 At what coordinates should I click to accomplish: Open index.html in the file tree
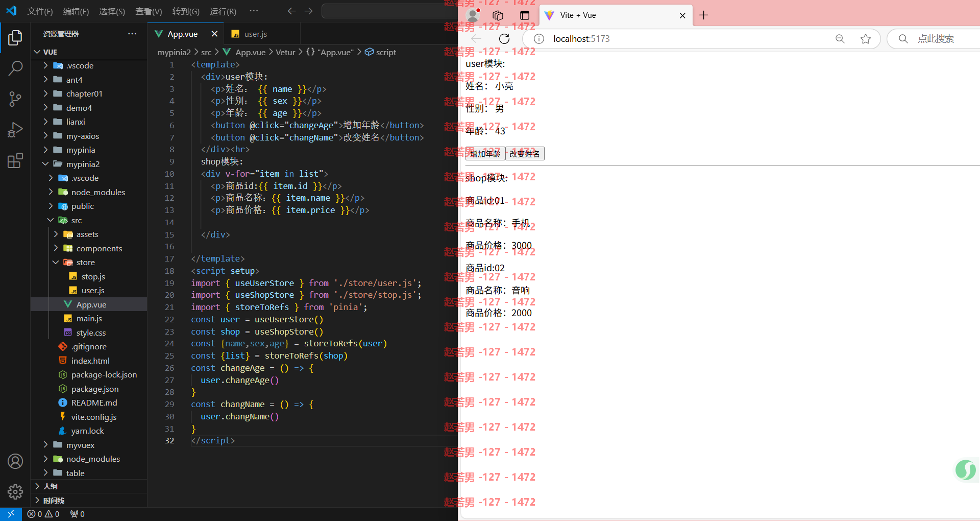[89, 361]
